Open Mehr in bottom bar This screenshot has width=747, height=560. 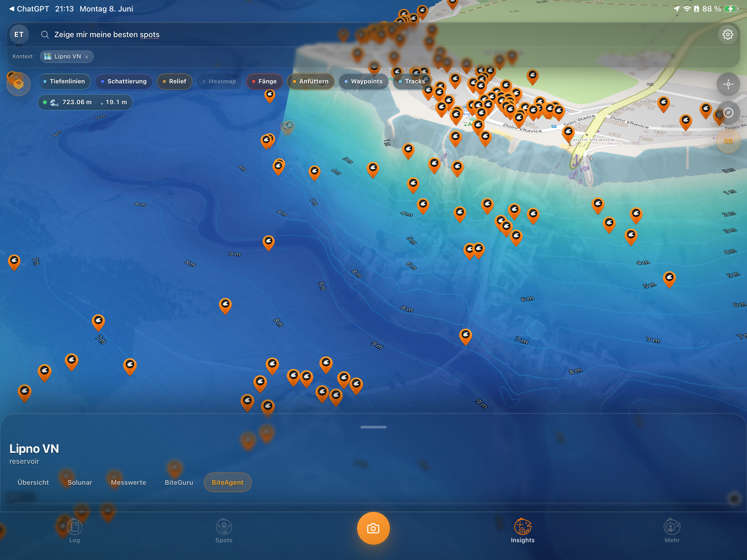[x=672, y=531]
